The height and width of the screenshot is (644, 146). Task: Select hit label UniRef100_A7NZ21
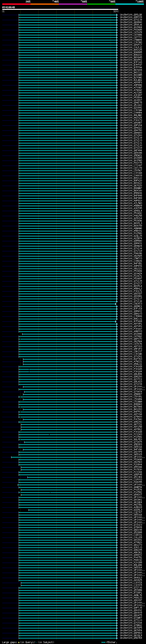click(x=131, y=361)
